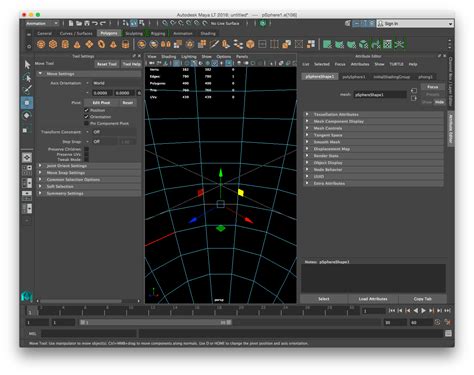Viewport: 474px width, 375px height.
Task: Expand Common Selection Options section
Action: point(88,180)
